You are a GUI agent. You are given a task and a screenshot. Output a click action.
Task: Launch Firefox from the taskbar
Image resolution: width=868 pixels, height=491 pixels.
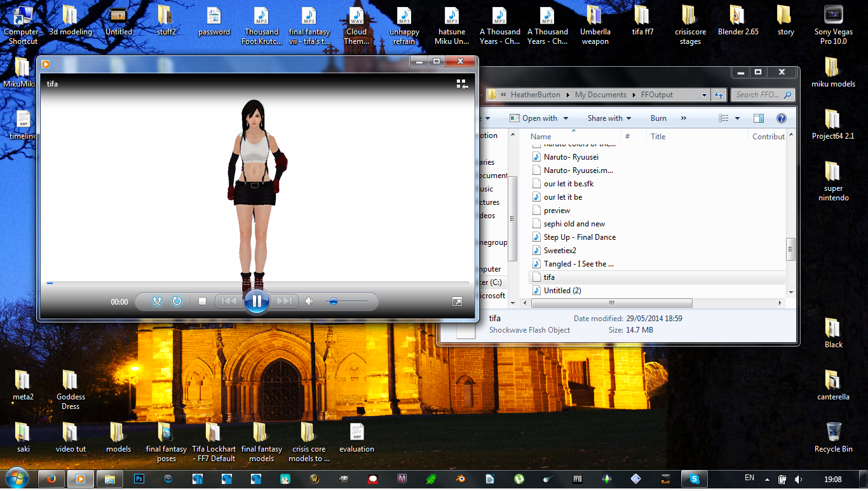(x=50, y=479)
